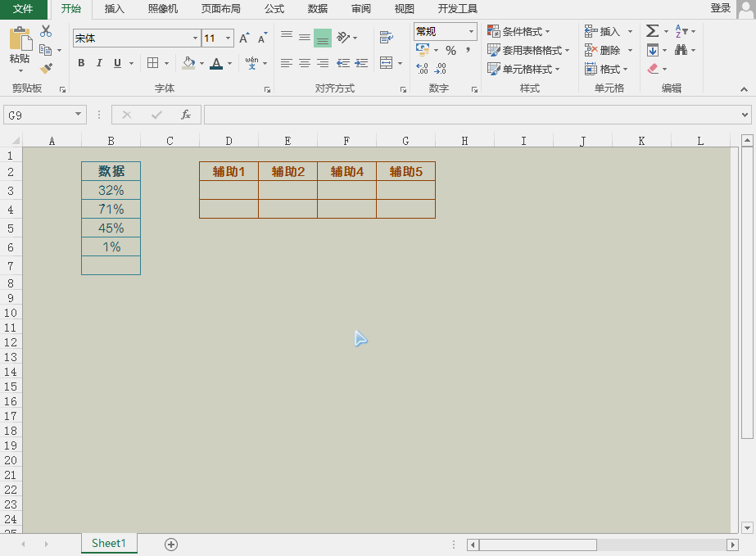Apply middle vertical alignment
This screenshot has width=756, height=556.
[x=304, y=37]
